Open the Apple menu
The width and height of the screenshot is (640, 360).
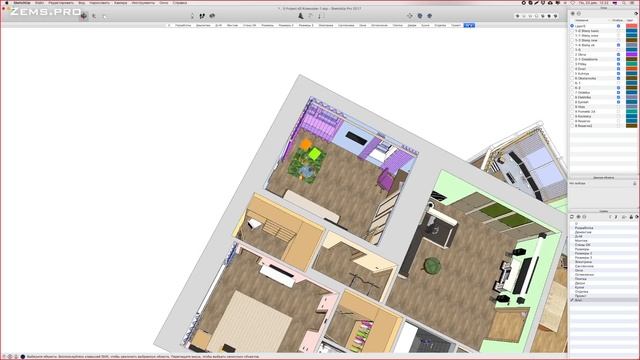point(7,2)
